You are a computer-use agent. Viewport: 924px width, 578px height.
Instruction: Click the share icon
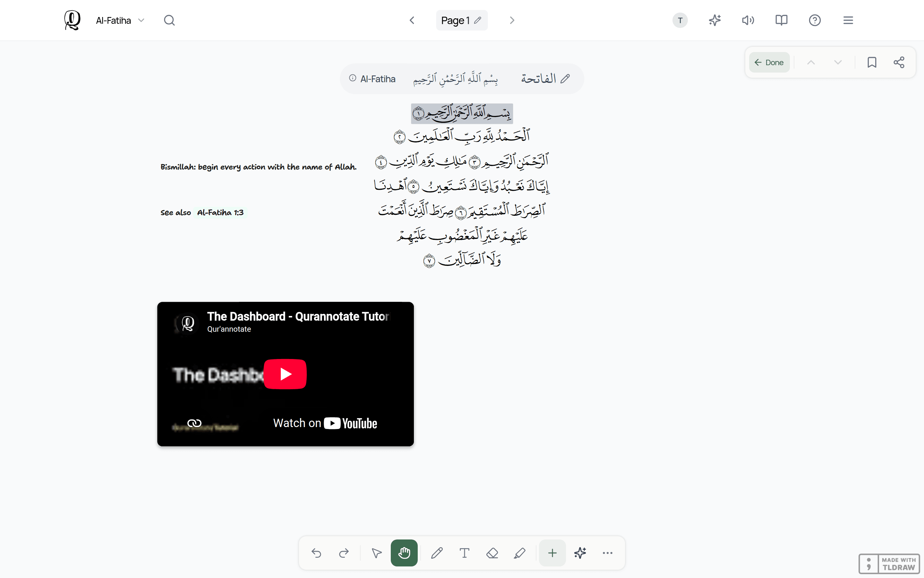pos(899,62)
